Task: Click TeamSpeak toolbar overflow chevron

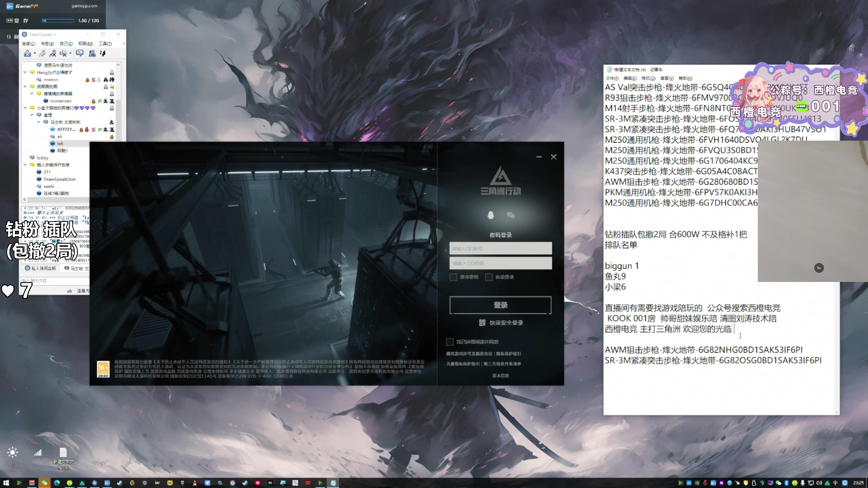Action: point(124,44)
